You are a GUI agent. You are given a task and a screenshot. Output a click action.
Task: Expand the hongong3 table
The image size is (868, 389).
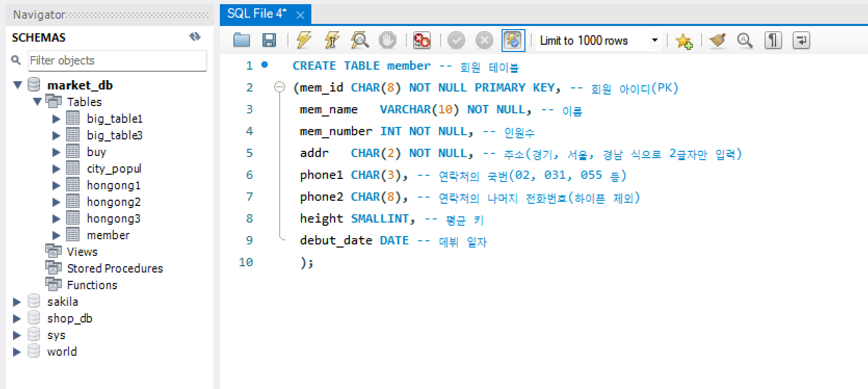pyautogui.click(x=57, y=218)
